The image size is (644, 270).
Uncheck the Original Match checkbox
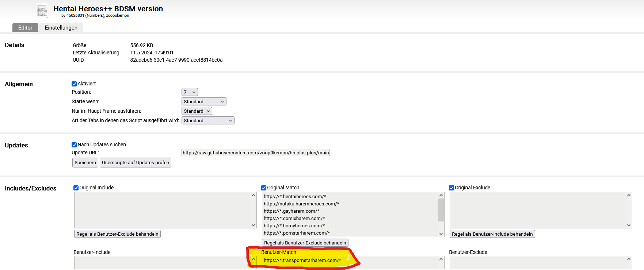pos(264,188)
